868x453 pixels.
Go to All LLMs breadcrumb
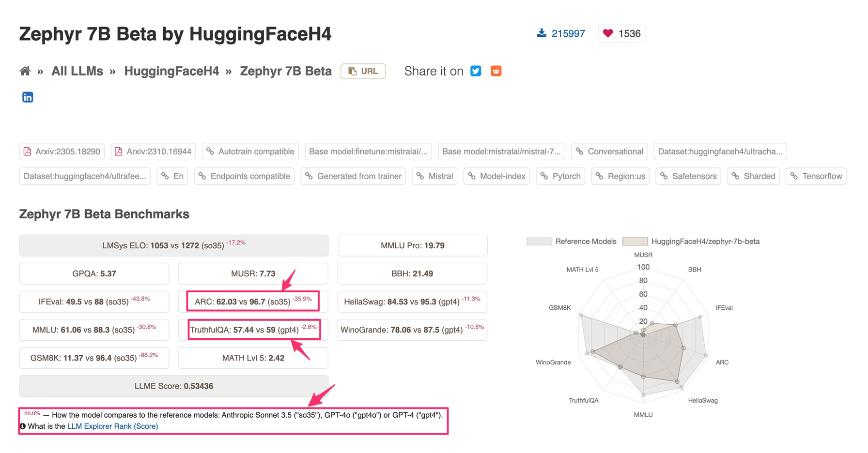(x=77, y=71)
